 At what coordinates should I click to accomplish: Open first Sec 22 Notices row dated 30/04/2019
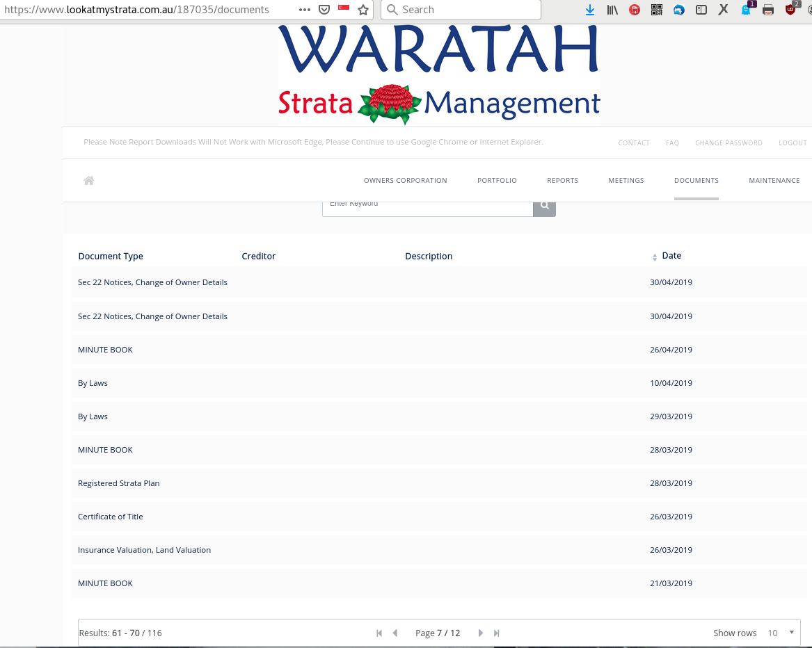(x=439, y=282)
